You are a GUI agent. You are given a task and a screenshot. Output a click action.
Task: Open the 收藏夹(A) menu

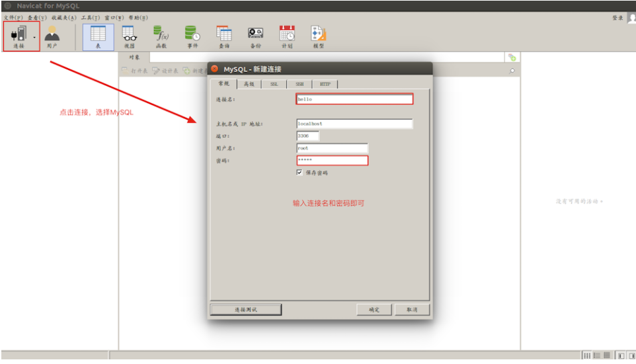click(63, 18)
